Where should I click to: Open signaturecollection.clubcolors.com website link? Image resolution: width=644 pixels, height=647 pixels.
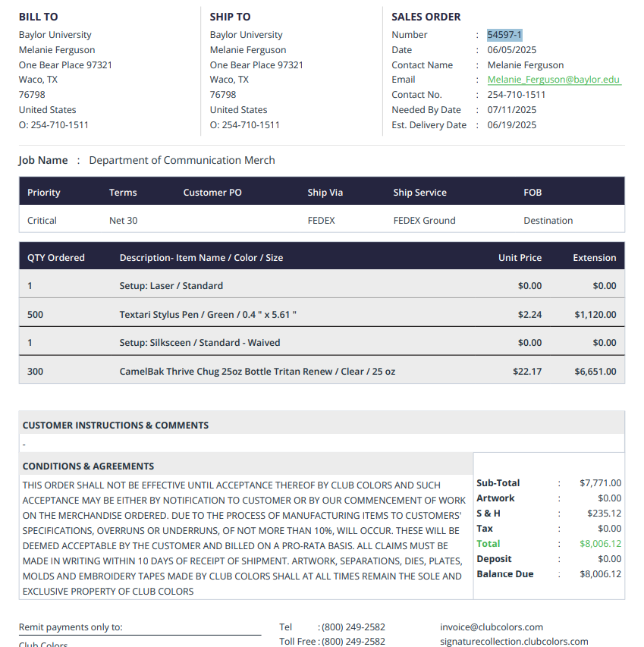tap(514, 642)
